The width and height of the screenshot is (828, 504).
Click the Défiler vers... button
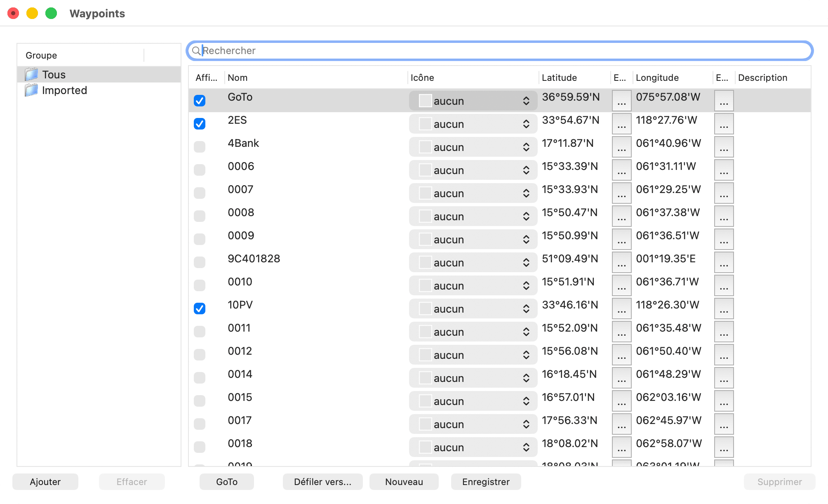pos(322,482)
